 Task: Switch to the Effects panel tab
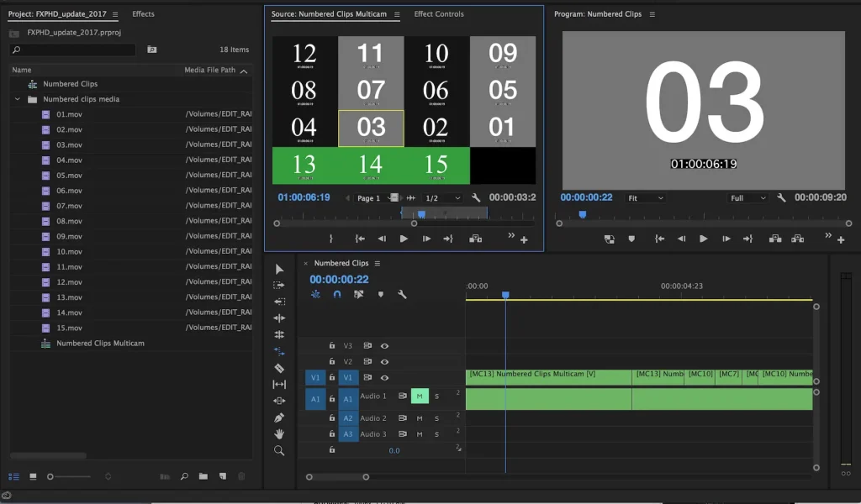(x=142, y=14)
